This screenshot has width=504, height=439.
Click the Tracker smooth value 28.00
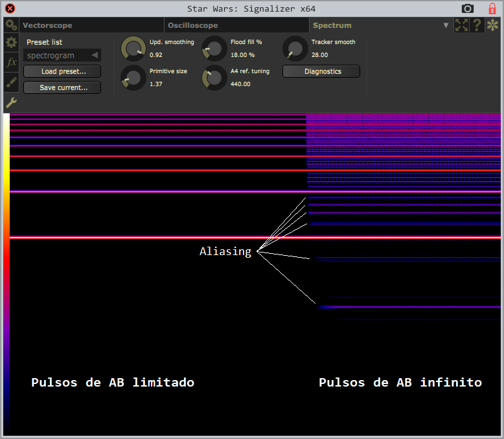(x=320, y=55)
